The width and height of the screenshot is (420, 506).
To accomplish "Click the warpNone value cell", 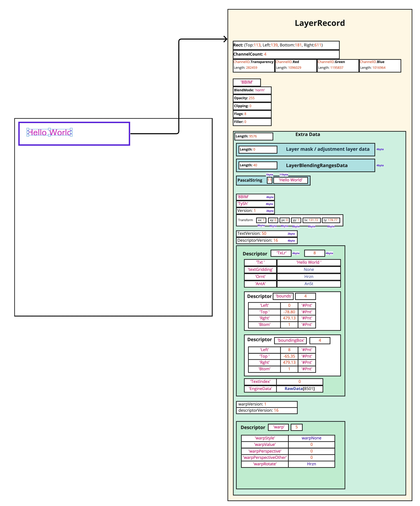I will tap(312, 438).
